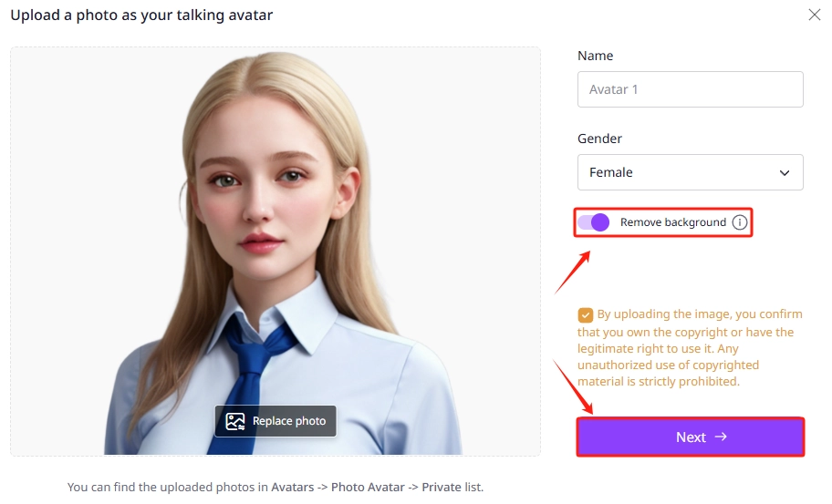Screen dimensions: 832x504
Task: Click the Replace photo button
Action: pos(276,421)
